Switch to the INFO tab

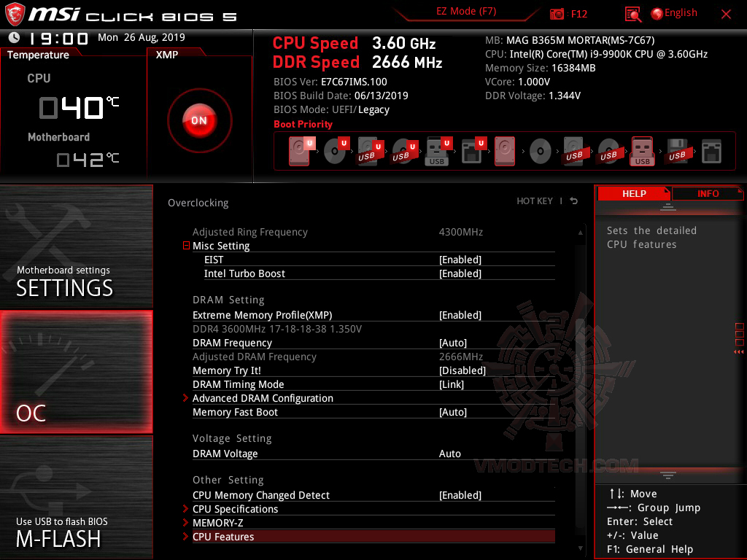[x=707, y=193]
